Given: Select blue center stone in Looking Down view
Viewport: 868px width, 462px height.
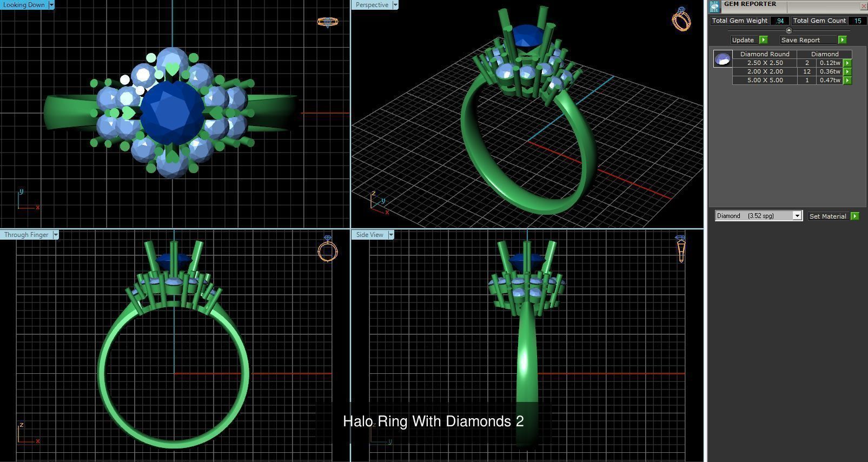Looking at the screenshot, I should tap(172, 114).
